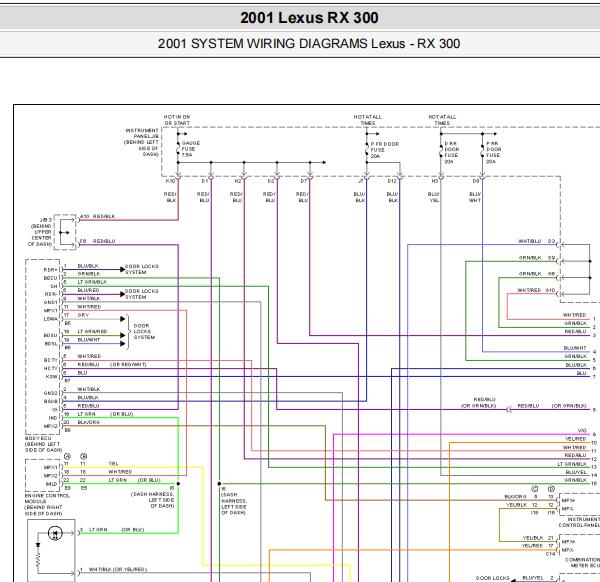600x582 pixels.
Task: Click "DOOR LOCKS SYSTEM" beside the BLU/BLK wire
Action: point(142,269)
